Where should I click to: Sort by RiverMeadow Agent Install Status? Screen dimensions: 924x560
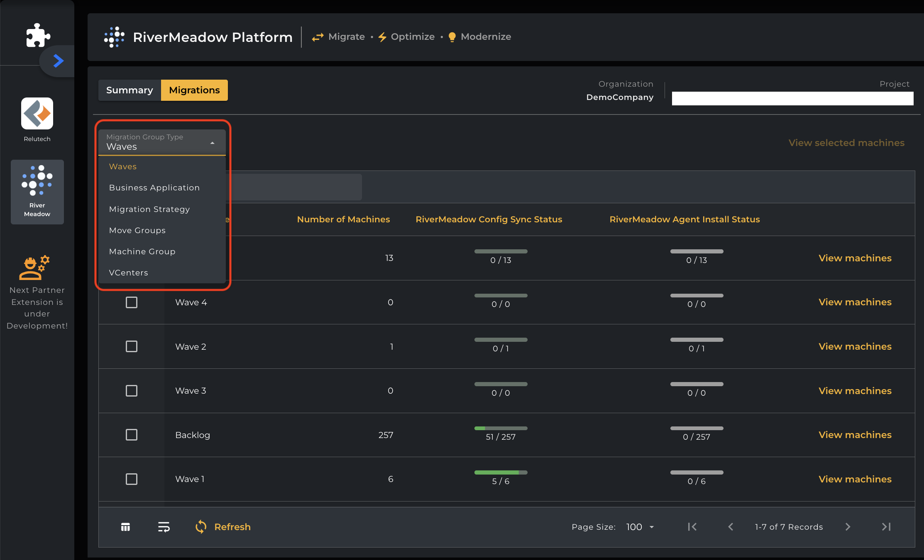click(684, 219)
